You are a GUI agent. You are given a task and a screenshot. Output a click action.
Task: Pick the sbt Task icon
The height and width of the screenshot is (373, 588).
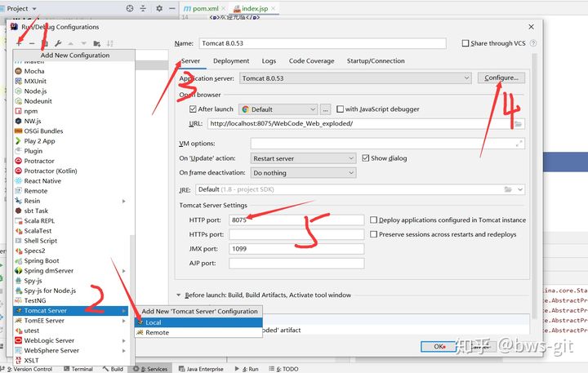18,211
